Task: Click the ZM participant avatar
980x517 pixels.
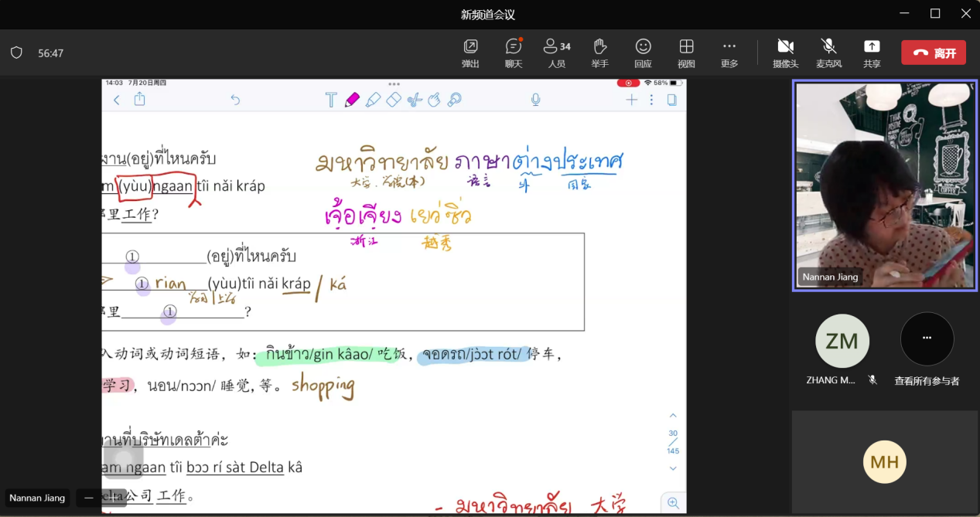Action: (x=842, y=341)
